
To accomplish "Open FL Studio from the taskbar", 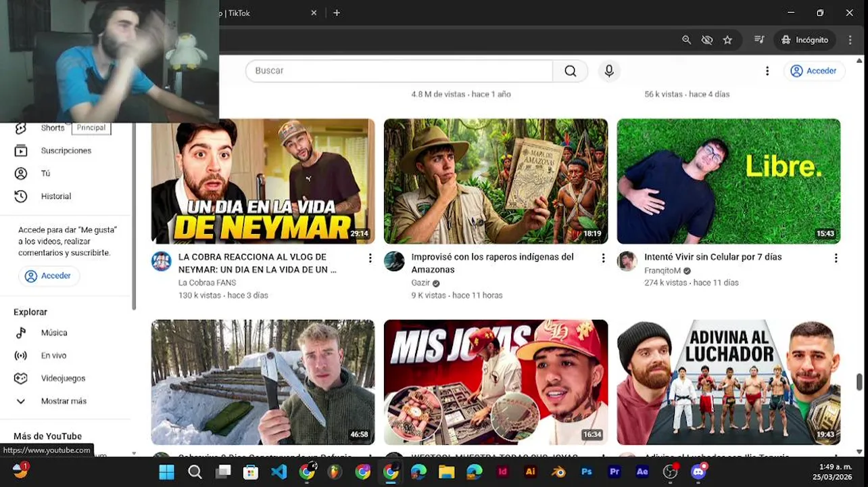I will coord(335,472).
